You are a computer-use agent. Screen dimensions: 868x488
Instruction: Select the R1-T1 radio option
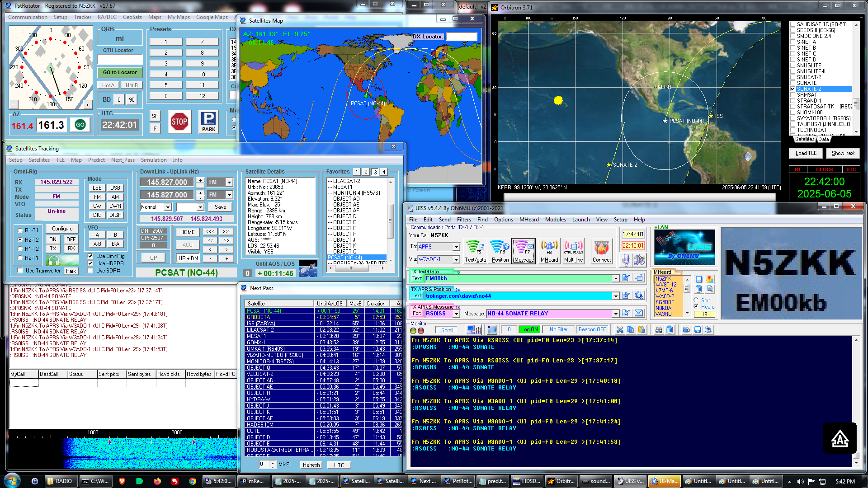pyautogui.click(x=20, y=230)
